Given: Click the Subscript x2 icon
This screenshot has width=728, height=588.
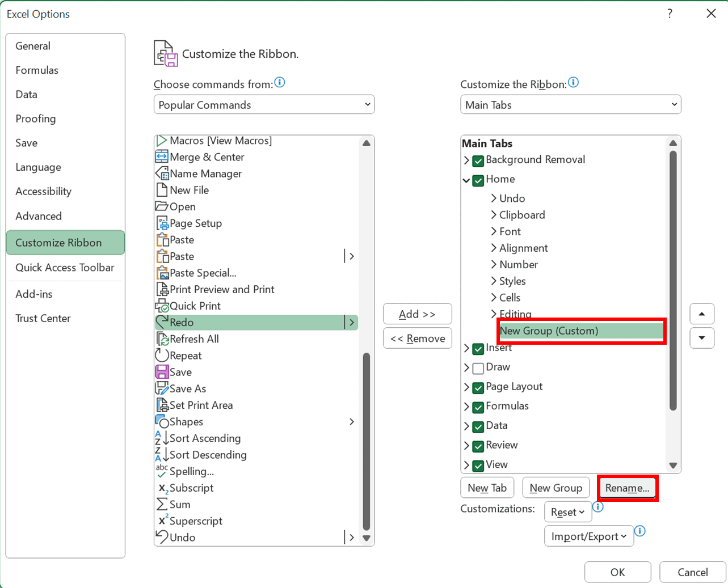Looking at the screenshot, I should click(163, 488).
